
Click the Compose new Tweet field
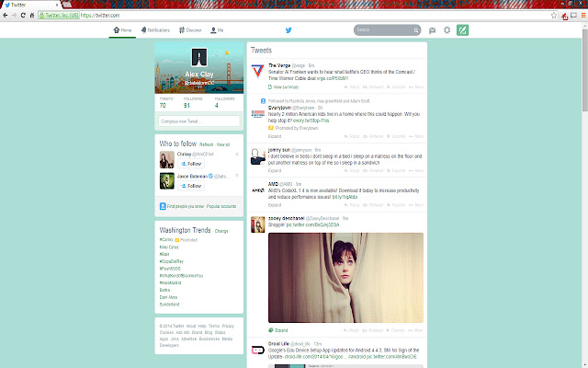[x=199, y=121]
